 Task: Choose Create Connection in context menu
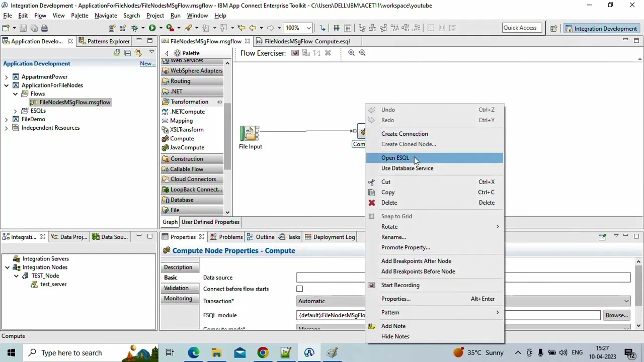(x=434, y=134)
